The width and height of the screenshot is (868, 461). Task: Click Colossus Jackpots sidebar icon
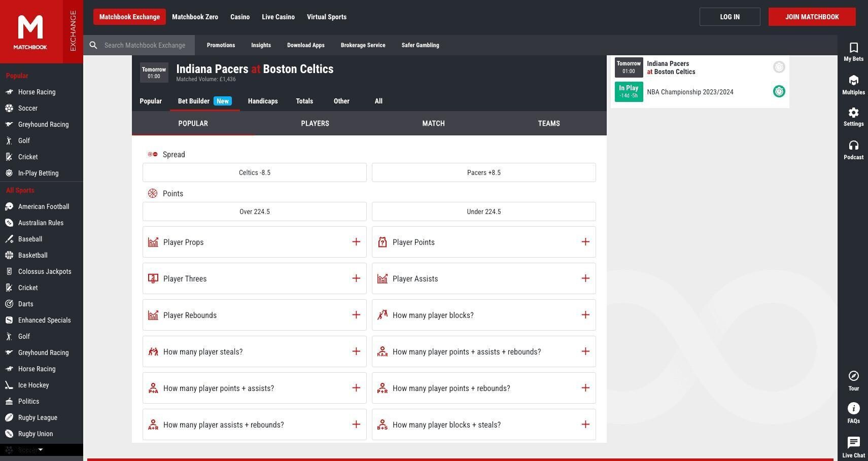click(9, 271)
